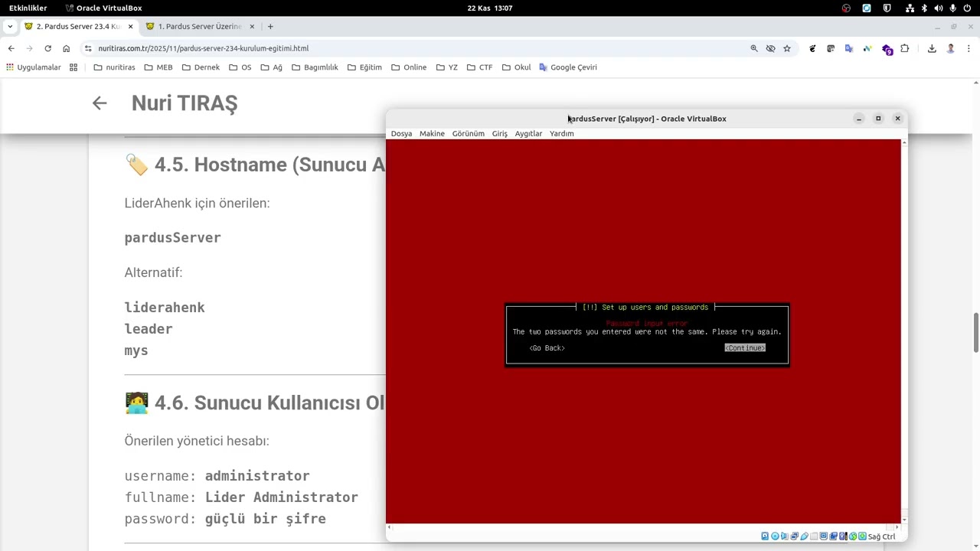Open the Chrome three-dot menu
Screen dimensions: 980x551
(x=968, y=48)
